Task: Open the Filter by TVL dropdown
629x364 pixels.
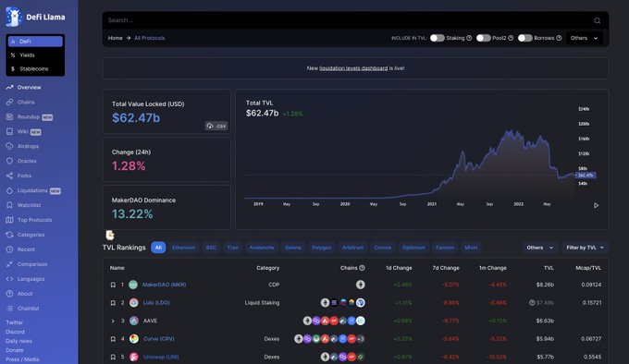Action: [585, 248]
